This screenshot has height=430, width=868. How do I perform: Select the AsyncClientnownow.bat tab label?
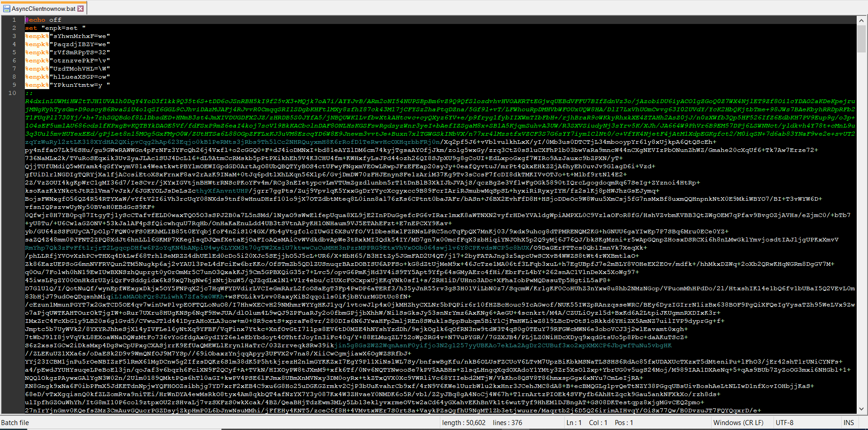click(43, 9)
